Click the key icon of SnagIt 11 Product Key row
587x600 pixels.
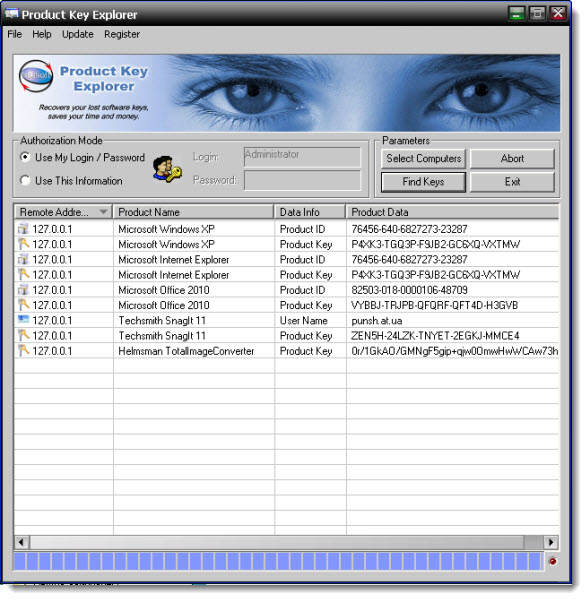23,336
